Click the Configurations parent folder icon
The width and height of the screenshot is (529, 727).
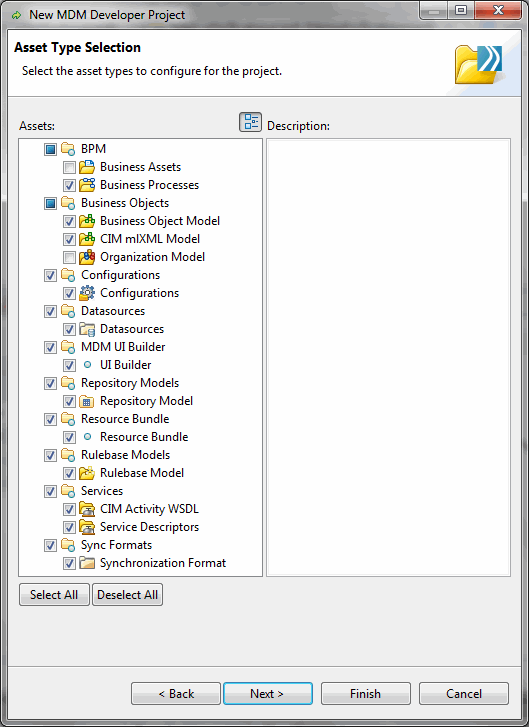tap(68, 275)
